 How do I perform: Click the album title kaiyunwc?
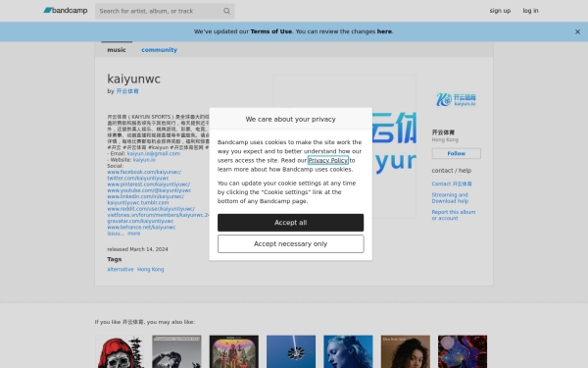point(133,79)
